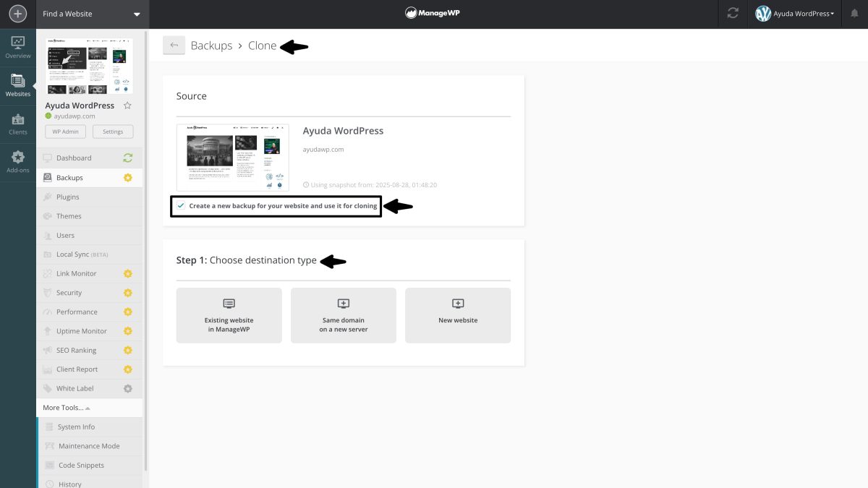Click the green sync icon next to Dashboard
The height and width of the screenshot is (488, 868).
tap(129, 158)
